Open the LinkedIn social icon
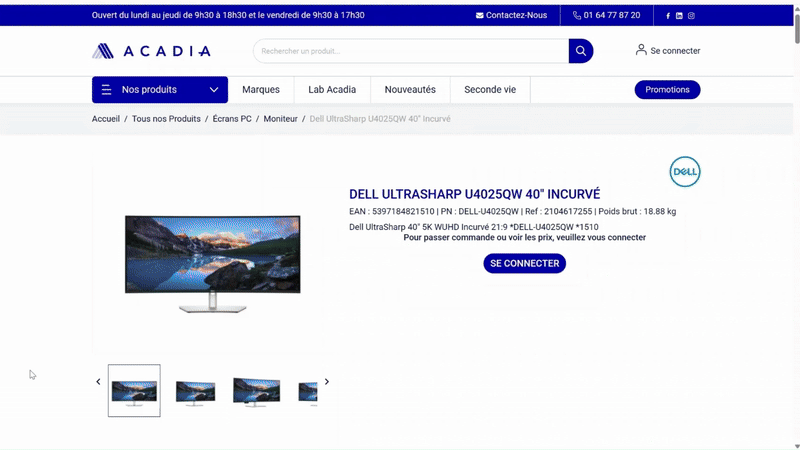The width and height of the screenshot is (800, 450). coord(679,16)
